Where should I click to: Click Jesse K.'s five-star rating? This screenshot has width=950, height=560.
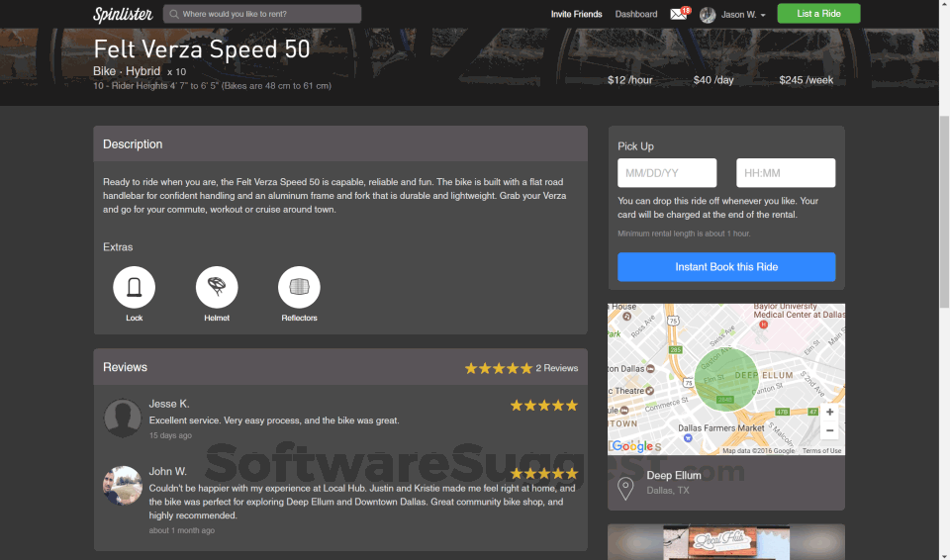[544, 406]
